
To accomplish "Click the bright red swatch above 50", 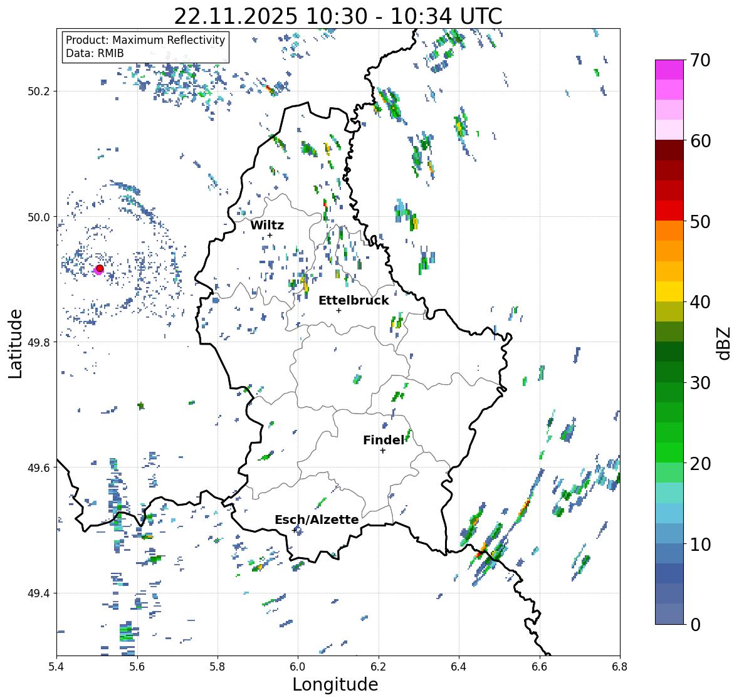I will point(669,211).
